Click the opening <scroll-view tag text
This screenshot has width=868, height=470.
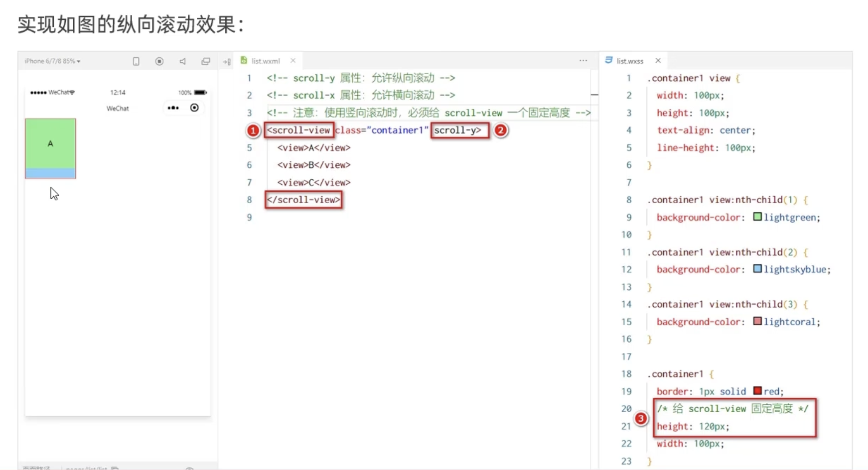pos(298,130)
